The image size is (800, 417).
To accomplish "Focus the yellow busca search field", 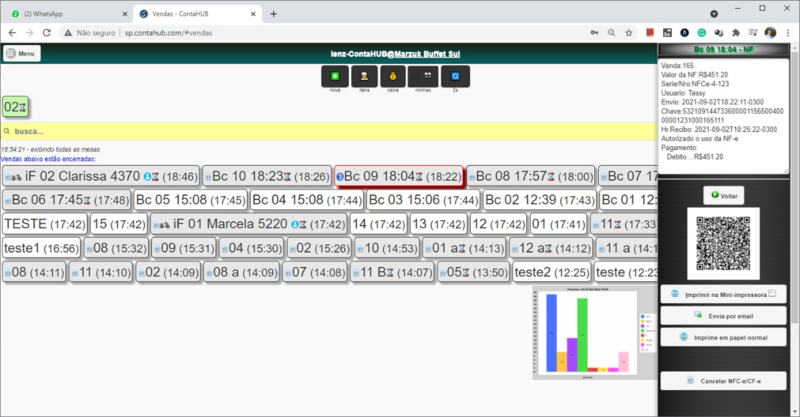I will point(329,131).
